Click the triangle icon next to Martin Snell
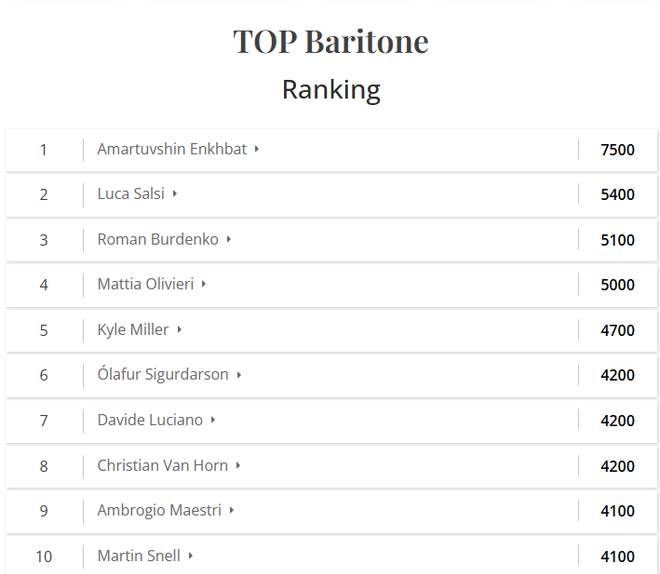This screenshot has width=660, height=574. pos(190,555)
